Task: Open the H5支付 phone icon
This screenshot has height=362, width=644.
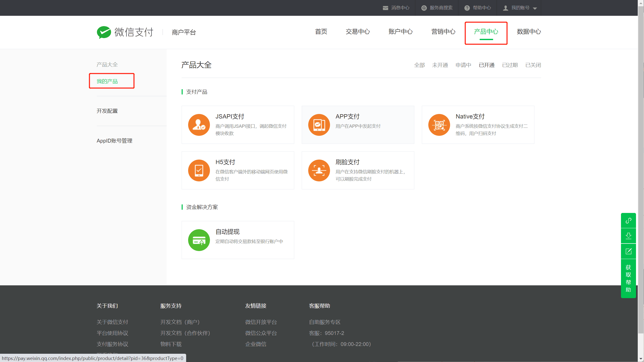Action: (199, 170)
